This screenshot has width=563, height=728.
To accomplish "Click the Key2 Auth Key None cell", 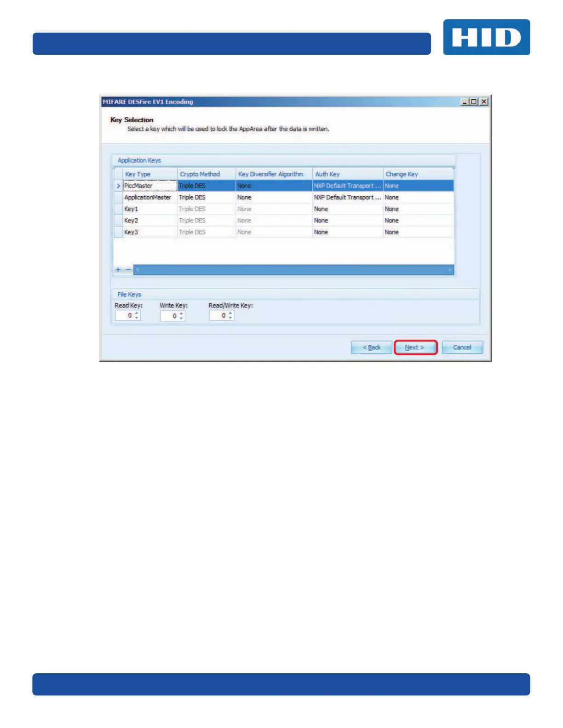I will (x=348, y=221).
